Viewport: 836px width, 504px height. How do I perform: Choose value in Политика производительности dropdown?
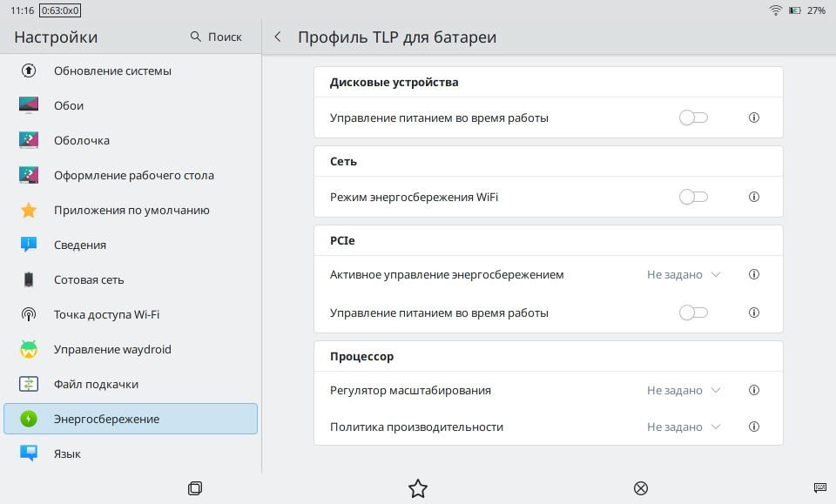[x=684, y=427]
